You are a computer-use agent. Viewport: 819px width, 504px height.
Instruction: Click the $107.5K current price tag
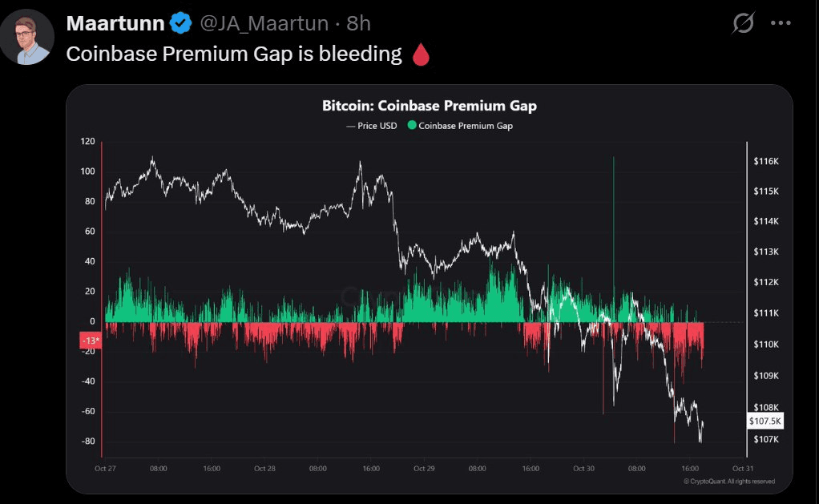765,421
